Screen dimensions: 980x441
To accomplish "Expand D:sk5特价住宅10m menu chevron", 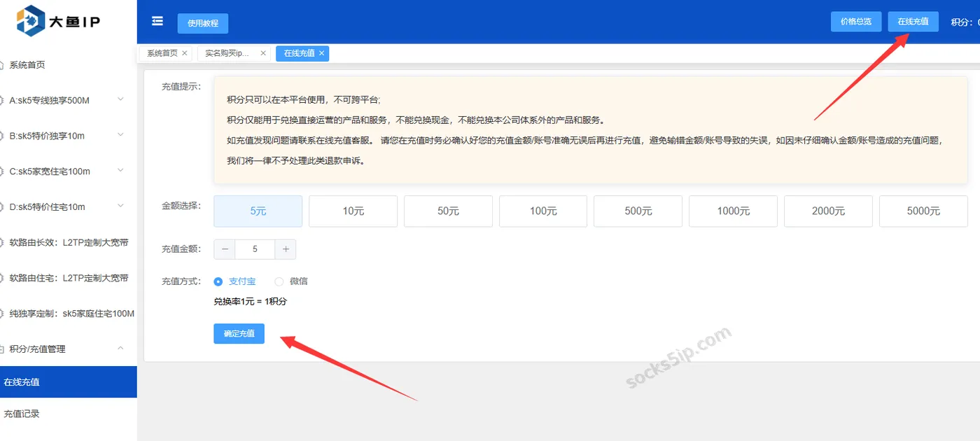I will [120, 206].
